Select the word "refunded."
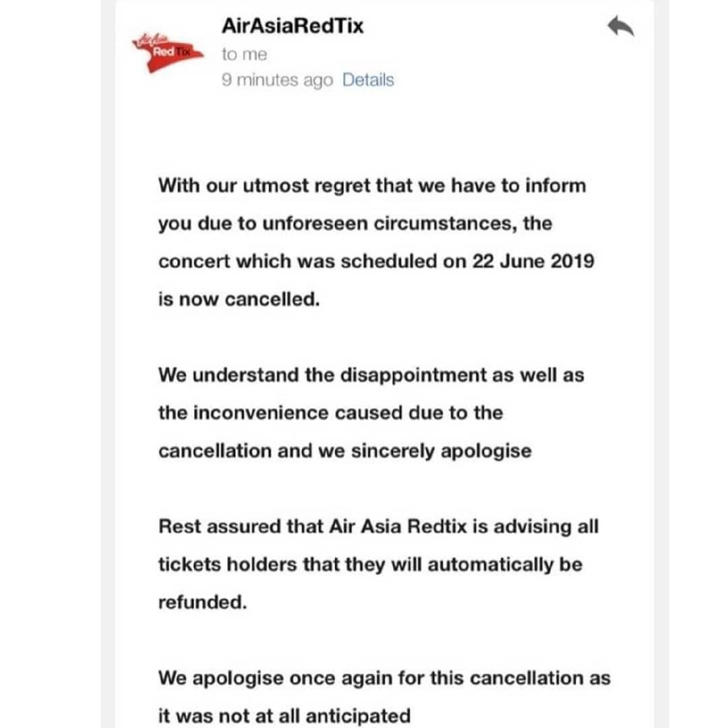 [202, 602]
